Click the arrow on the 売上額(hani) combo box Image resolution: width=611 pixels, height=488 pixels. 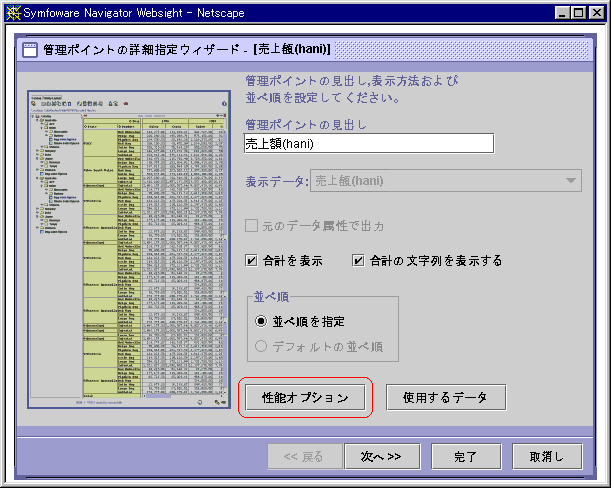(571, 181)
